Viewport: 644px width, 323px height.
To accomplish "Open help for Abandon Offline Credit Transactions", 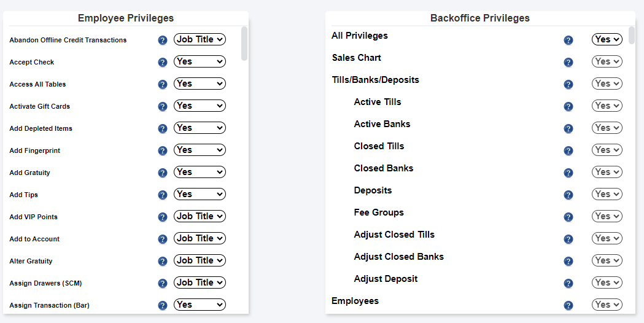I will [x=163, y=41].
